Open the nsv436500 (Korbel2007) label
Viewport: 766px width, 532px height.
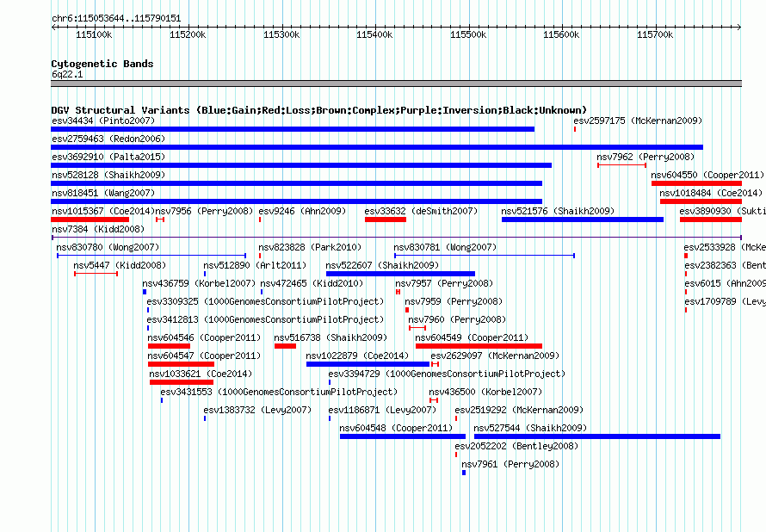click(485, 392)
